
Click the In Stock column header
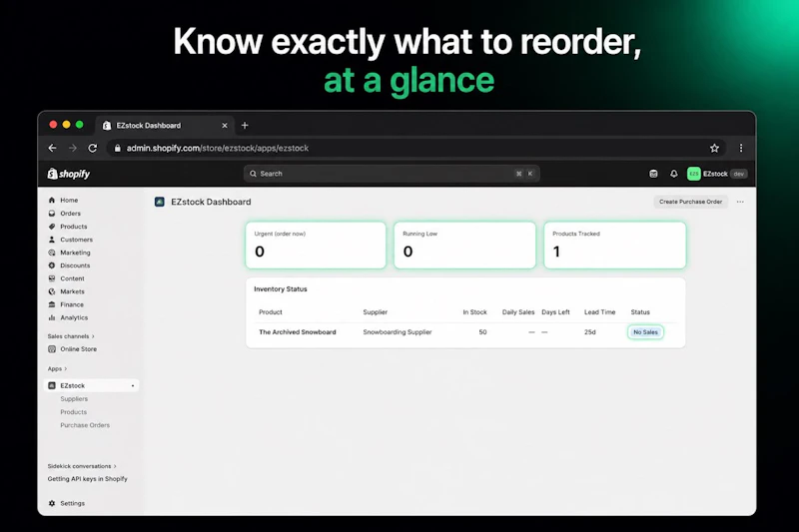[x=474, y=312]
